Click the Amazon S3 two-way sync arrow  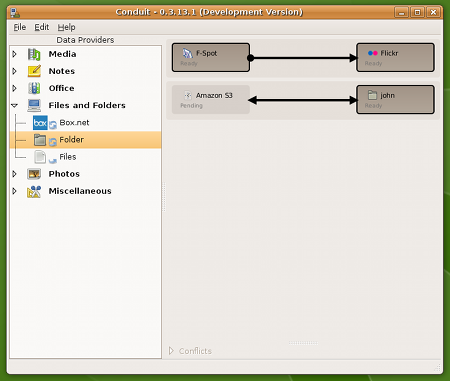pos(303,100)
